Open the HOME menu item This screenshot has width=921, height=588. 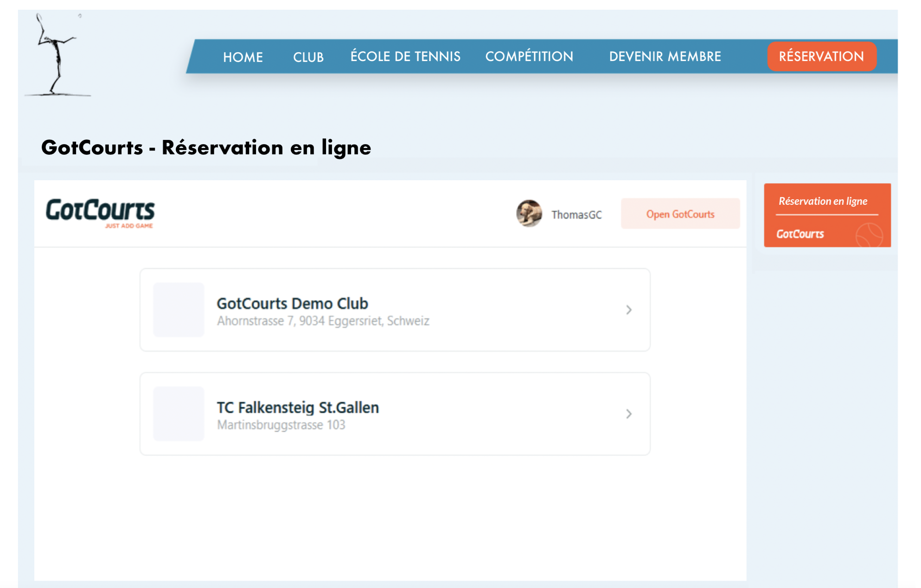(x=243, y=57)
